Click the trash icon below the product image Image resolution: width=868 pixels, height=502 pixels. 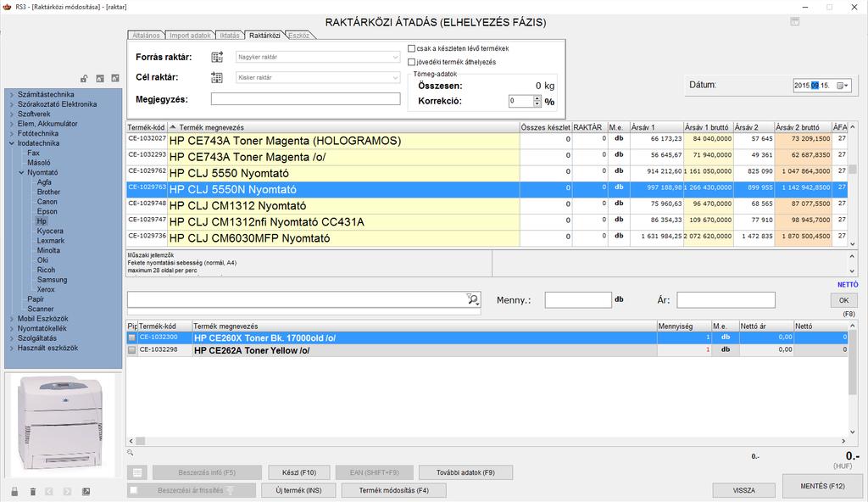click(x=33, y=492)
